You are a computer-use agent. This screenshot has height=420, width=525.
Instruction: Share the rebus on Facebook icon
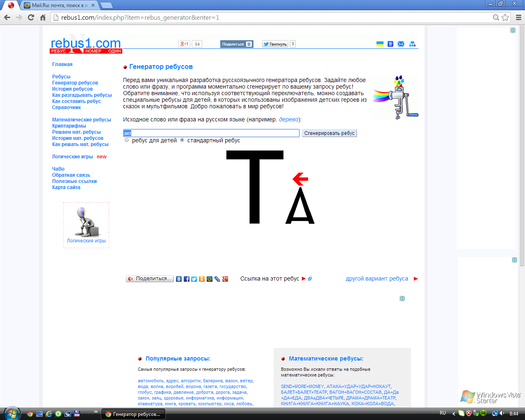pos(187,279)
